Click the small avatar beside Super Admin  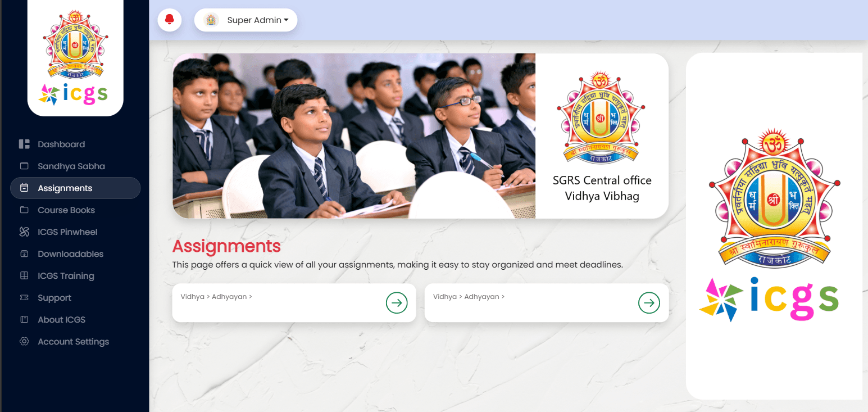(x=211, y=20)
